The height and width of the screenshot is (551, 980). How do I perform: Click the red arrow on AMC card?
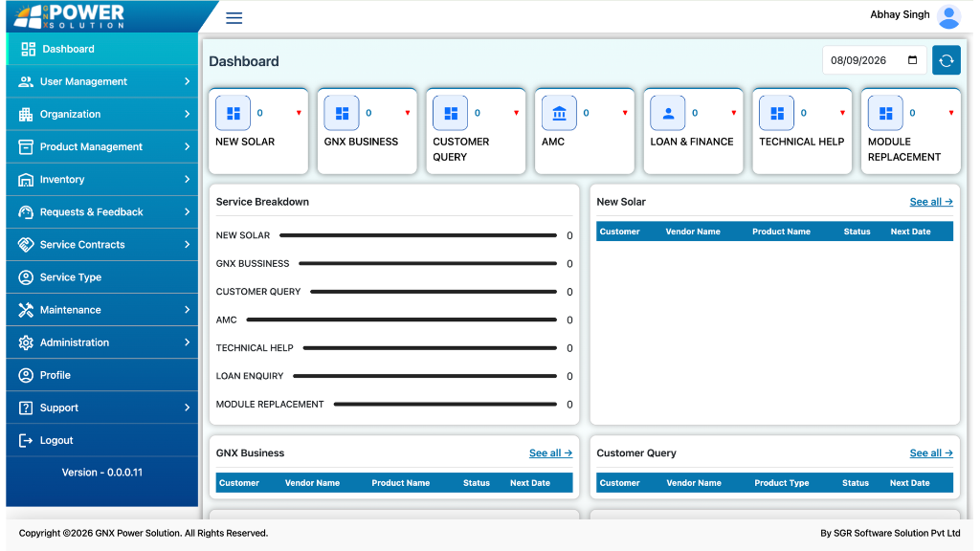pos(625,113)
